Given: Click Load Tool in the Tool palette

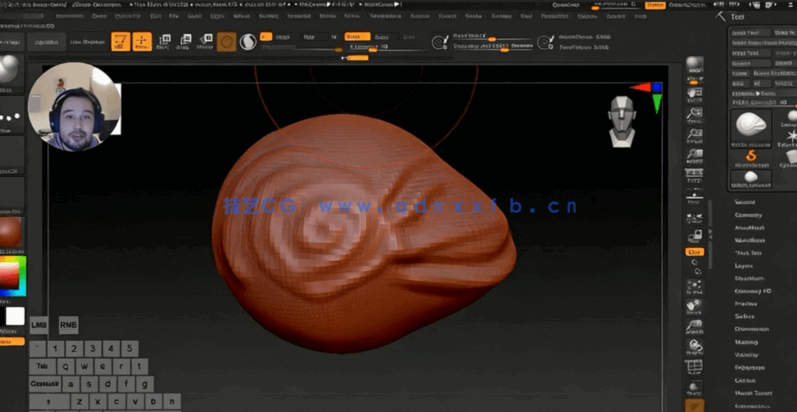Looking at the screenshot, I should 751,33.
